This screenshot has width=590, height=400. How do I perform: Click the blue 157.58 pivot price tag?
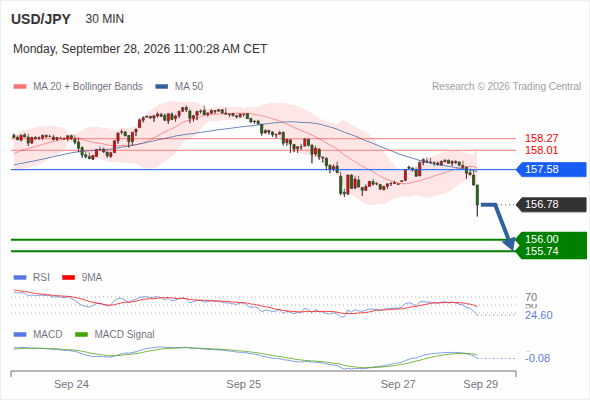552,169
